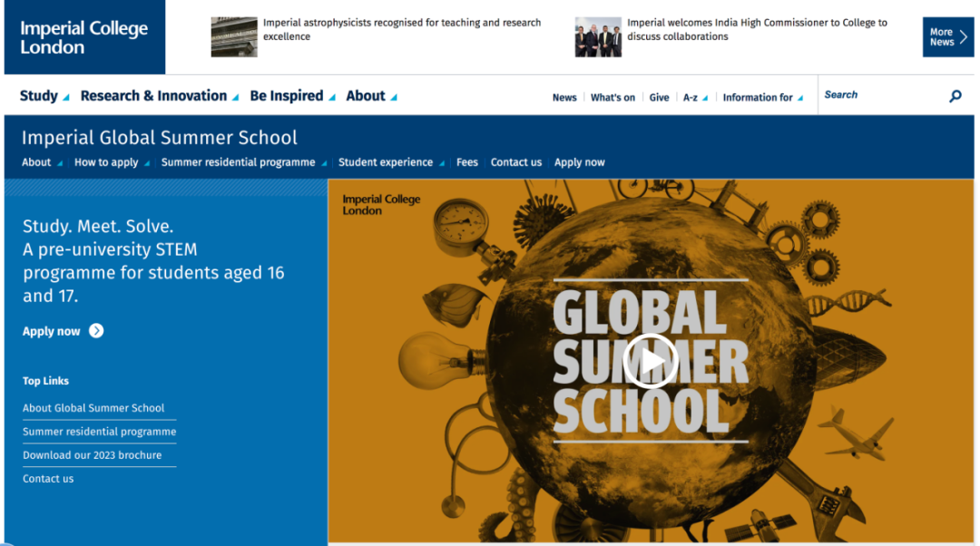Open the What's on link

point(612,97)
